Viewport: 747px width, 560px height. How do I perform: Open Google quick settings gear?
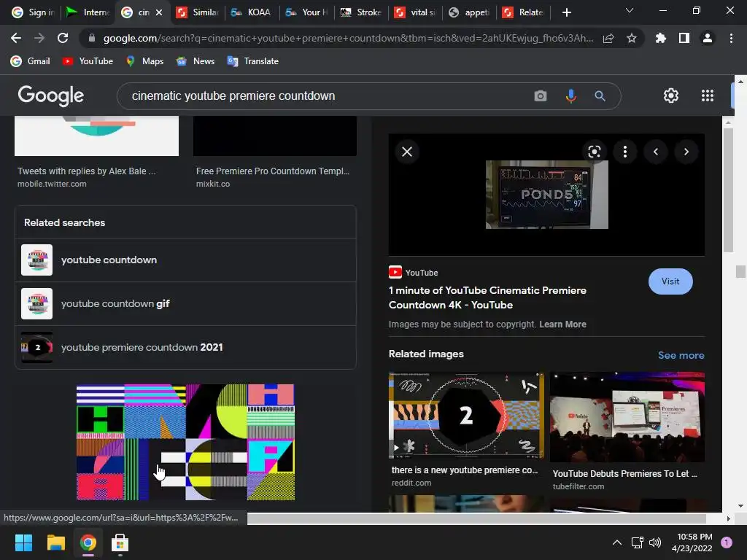coord(671,96)
